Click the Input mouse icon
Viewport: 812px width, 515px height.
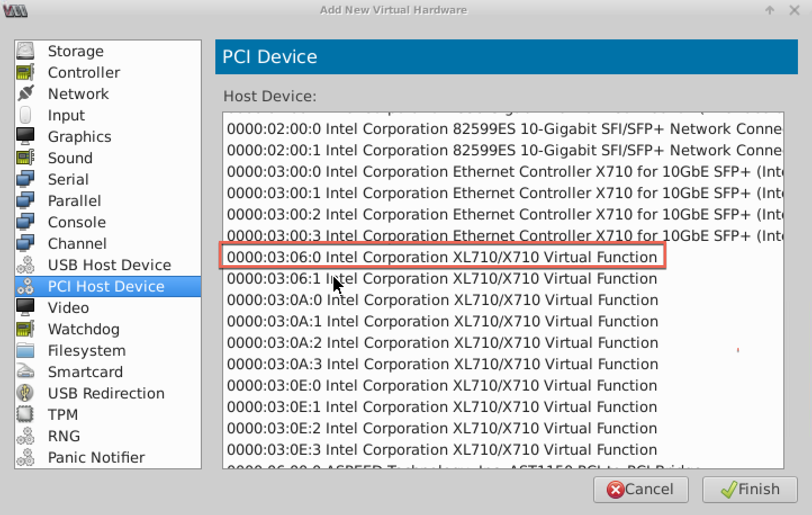click(25, 115)
